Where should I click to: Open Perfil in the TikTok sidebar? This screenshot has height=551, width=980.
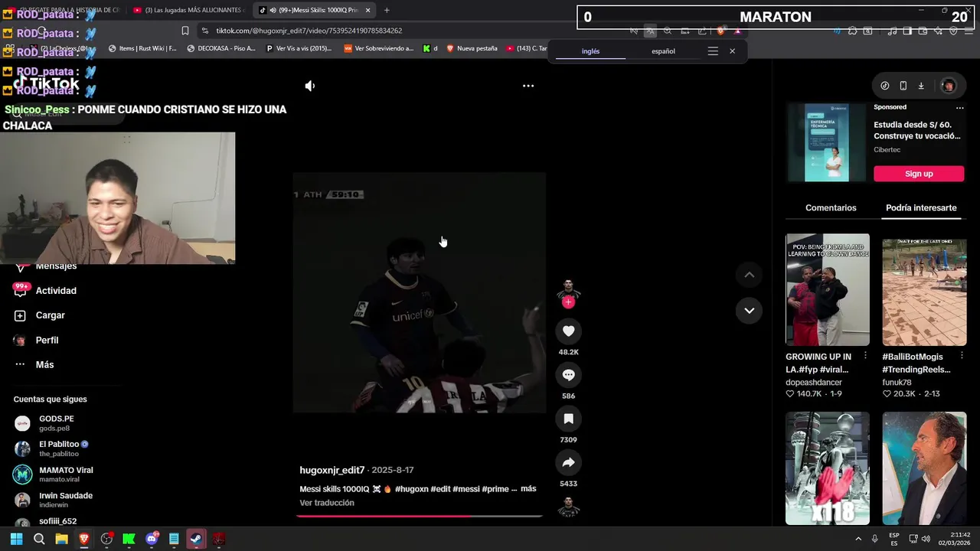36,341
